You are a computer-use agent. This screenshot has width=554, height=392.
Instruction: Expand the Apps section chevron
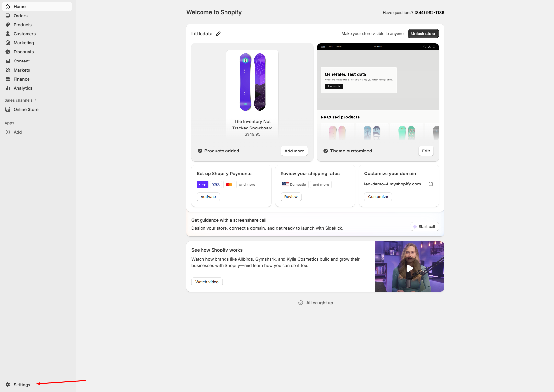17,123
